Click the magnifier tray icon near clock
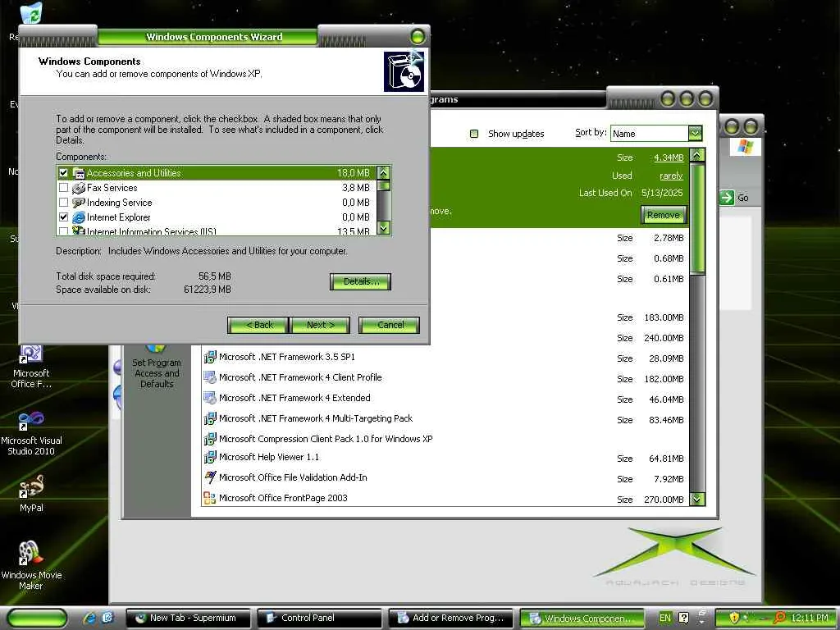 (780, 619)
